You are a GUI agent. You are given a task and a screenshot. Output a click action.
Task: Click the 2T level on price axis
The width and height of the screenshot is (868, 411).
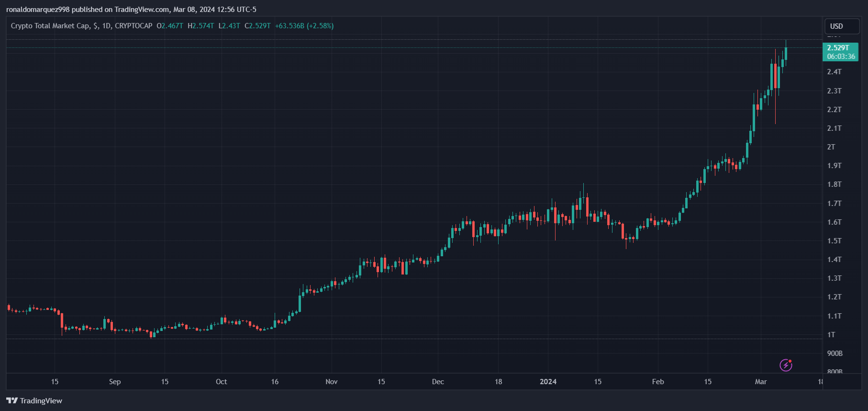(x=831, y=147)
